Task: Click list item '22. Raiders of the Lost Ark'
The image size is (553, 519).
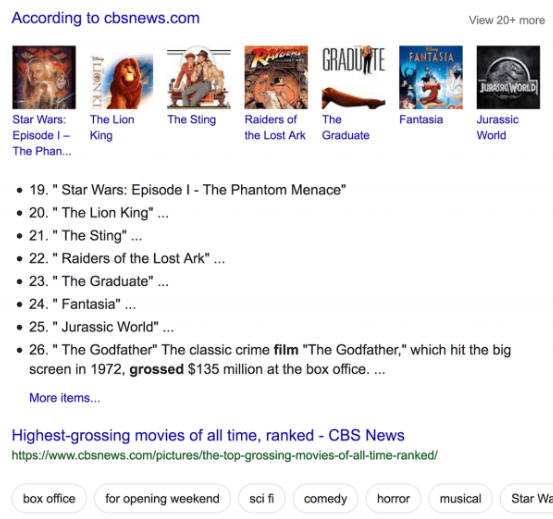Action: click(127, 258)
